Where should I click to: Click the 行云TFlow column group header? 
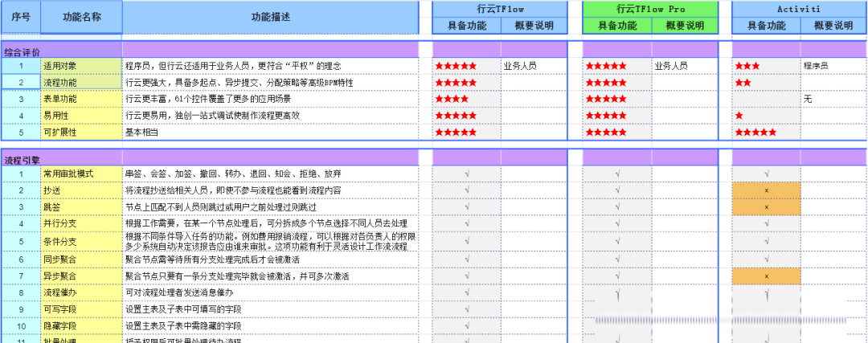500,10
